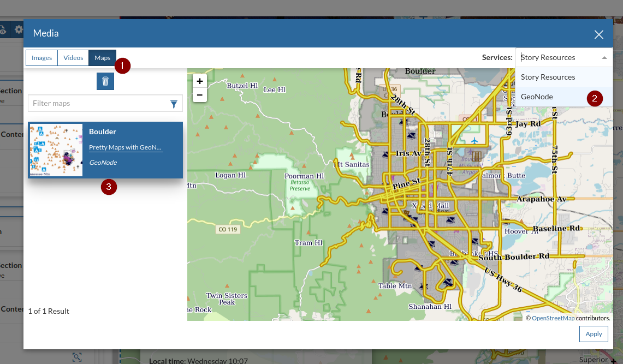Image resolution: width=623 pixels, height=364 pixels.
Task: Collapse Services list with arrow
Action: click(x=604, y=57)
